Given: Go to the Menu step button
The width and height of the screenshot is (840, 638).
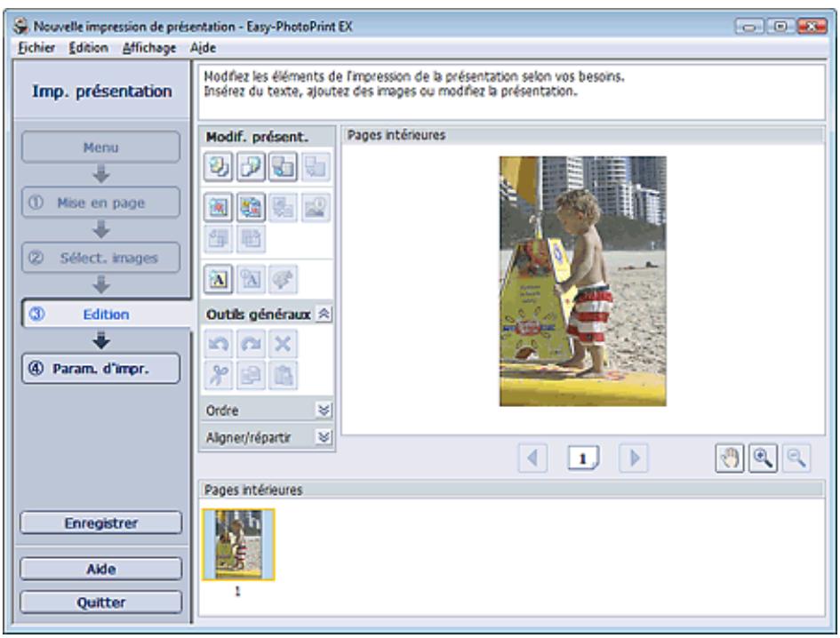Looking at the screenshot, I should click(100, 148).
